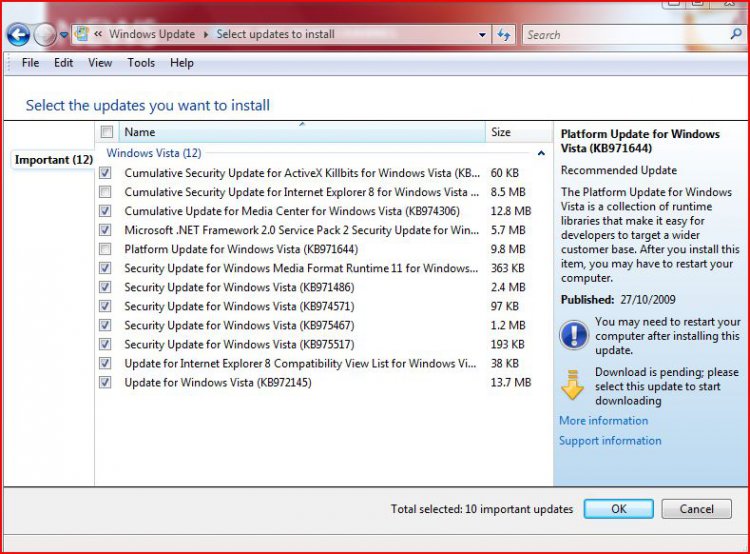The image size is (750, 554).
Task: Uncheck Security Update KB974571
Action: click(x=105, y=306)
